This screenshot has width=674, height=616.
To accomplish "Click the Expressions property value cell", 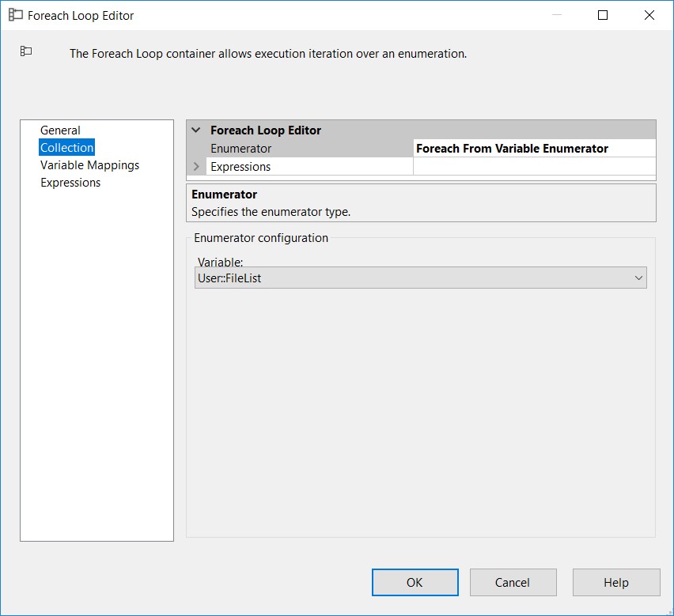I will point(534,167).
